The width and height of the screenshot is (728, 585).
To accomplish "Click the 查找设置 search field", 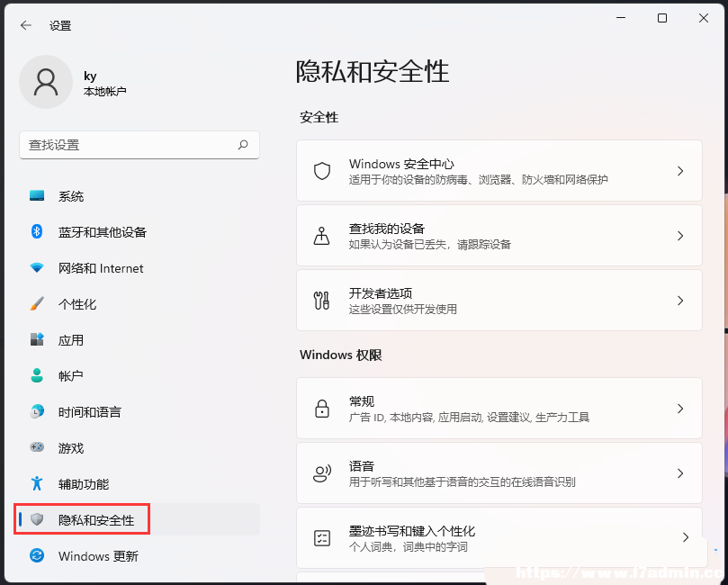I will point(139,145).
